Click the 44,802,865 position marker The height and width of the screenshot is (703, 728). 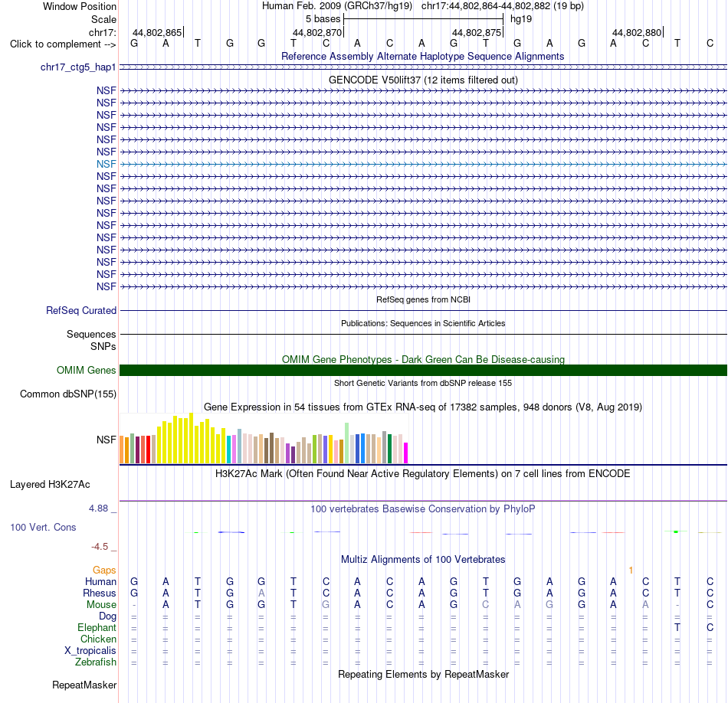(157, 32)
